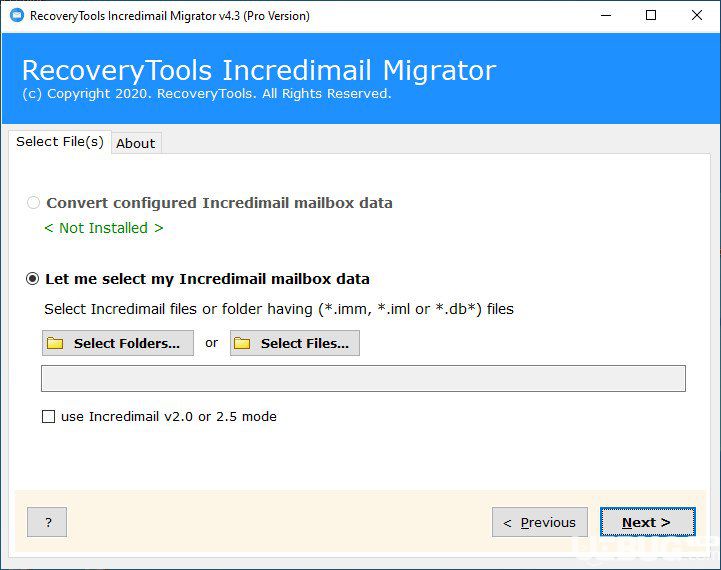Image resolution: width=721 pixels, height=570 pixels.
Task: Click the Not Installed status text
Action: (x=103, y=228)
